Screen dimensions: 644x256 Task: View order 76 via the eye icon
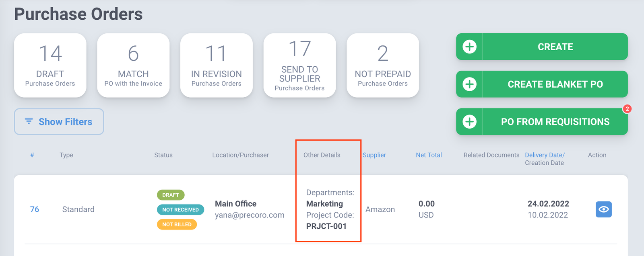click(603, 209)
